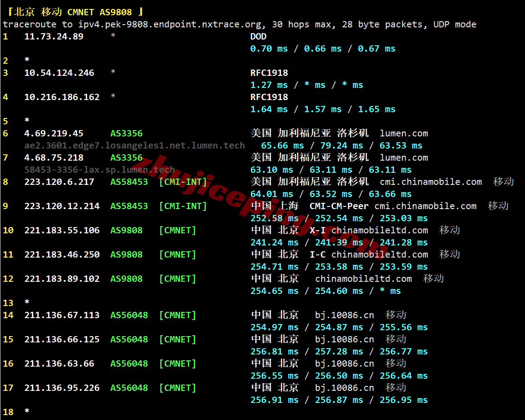525x420 pixels.
Task: Click the DOD label on hop 1
Action: (x=258, y=36)
